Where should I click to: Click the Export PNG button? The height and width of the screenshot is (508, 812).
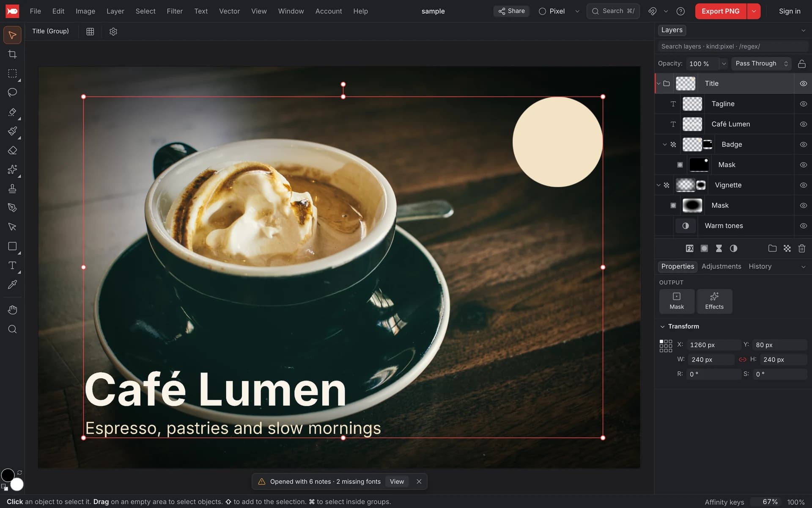point(721,11)
